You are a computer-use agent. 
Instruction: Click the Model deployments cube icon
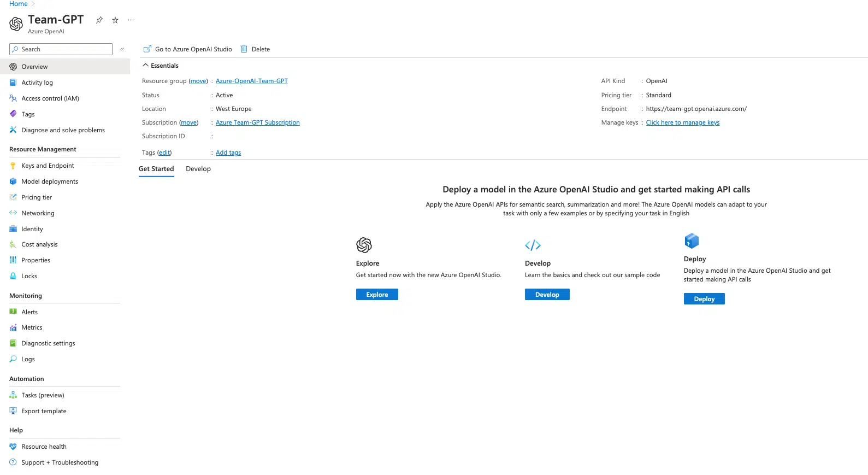coord(13,181)
